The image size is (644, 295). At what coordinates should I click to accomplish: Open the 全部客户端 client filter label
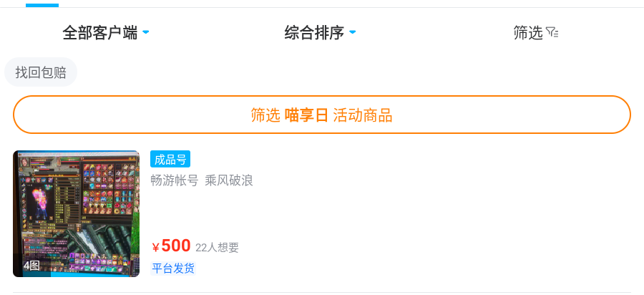tap(99, 32)
